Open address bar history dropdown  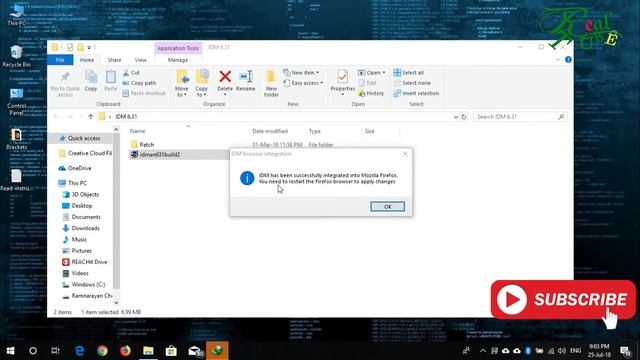point(456,117)
